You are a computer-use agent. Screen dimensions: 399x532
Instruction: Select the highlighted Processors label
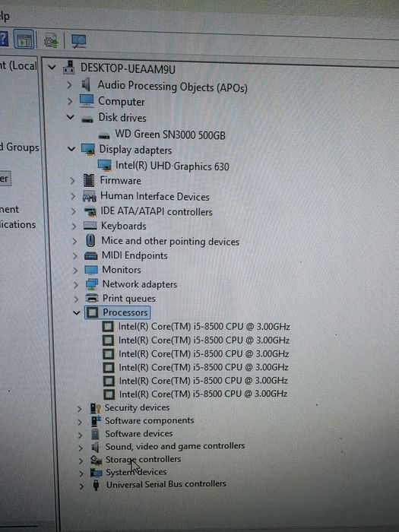(125, 312)
